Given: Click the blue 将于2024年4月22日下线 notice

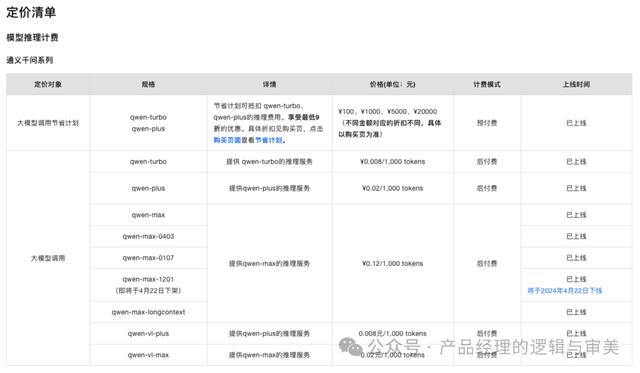Looking at the screenshot, I should [x=564, y=291].
